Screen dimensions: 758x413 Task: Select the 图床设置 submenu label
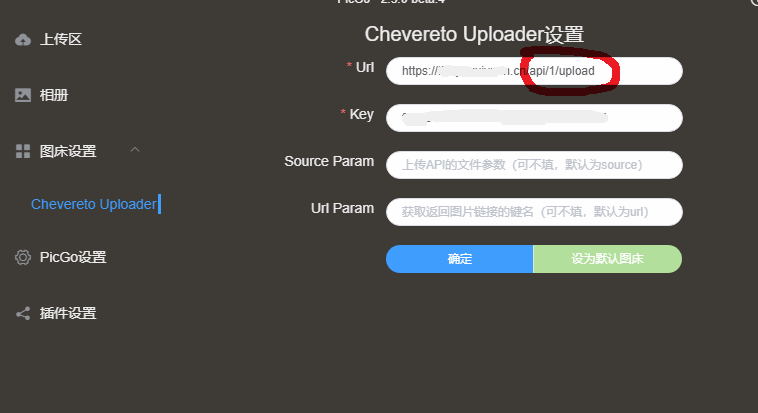[x=68, y=151]
